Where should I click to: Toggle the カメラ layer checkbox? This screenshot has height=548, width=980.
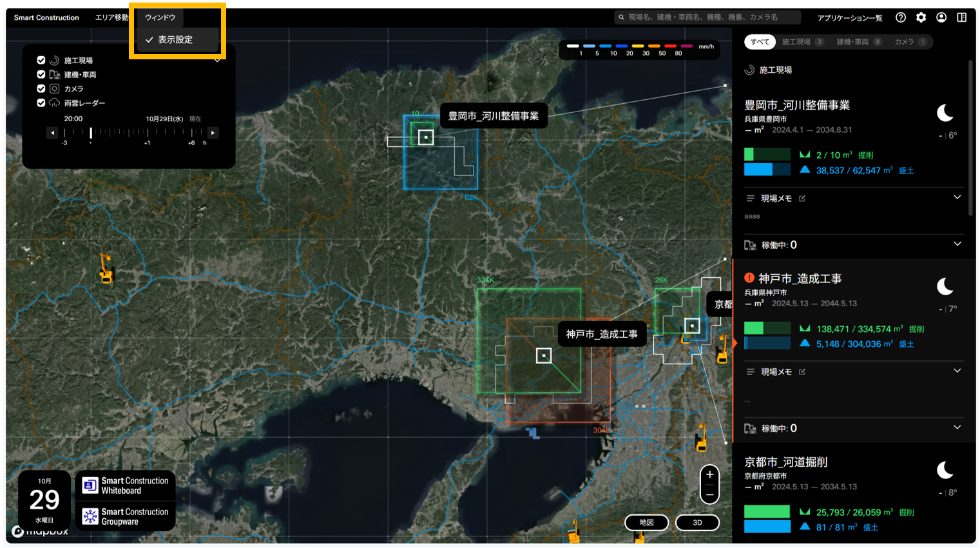pos(41,88)
